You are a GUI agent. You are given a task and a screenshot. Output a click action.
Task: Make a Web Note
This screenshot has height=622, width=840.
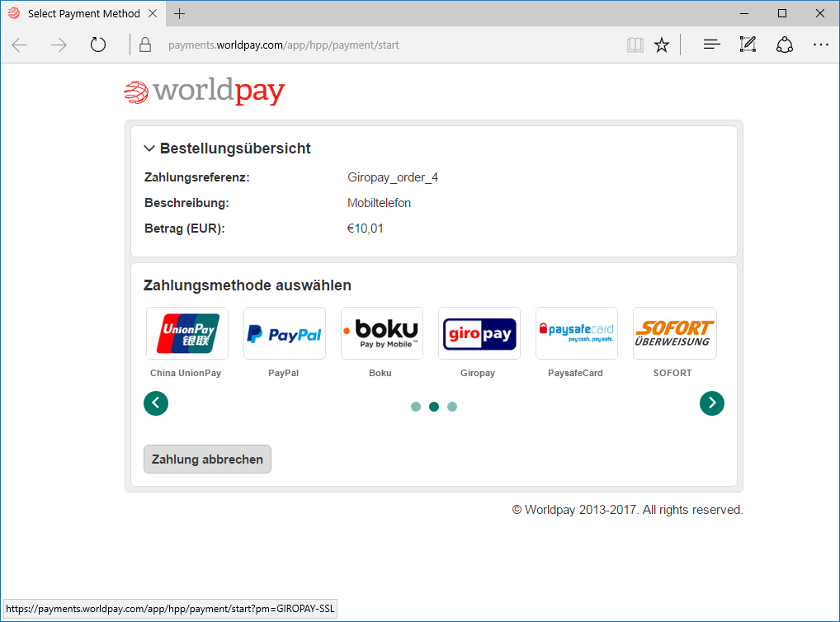coord(748,45)
